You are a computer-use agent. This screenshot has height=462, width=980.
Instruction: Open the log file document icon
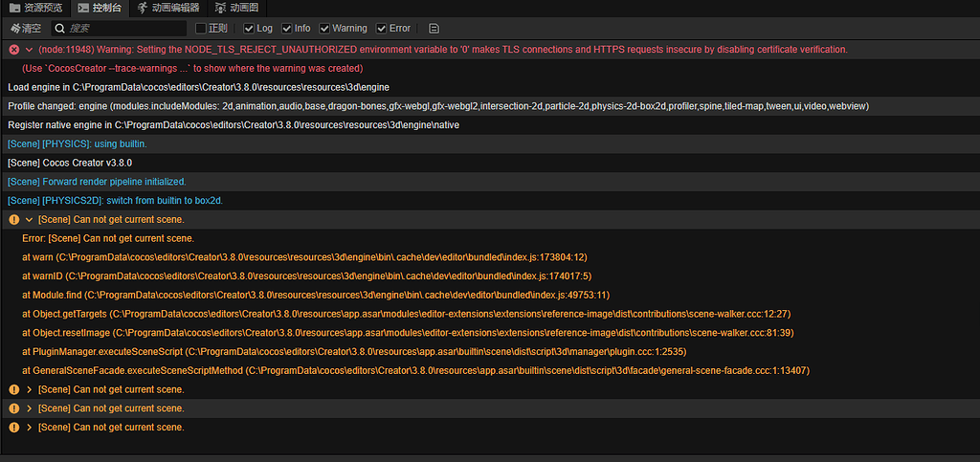tap(434, 29)
